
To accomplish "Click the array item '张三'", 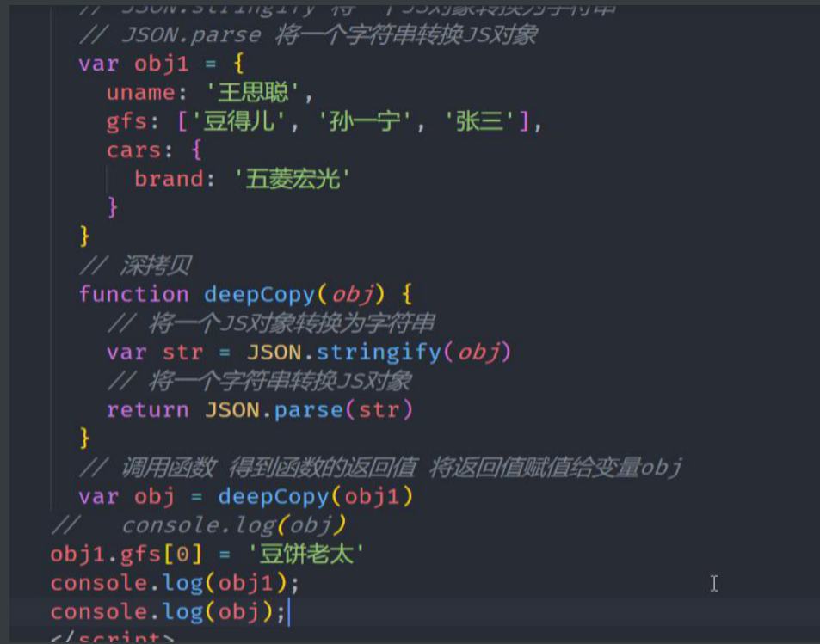I will click(480, 121).
